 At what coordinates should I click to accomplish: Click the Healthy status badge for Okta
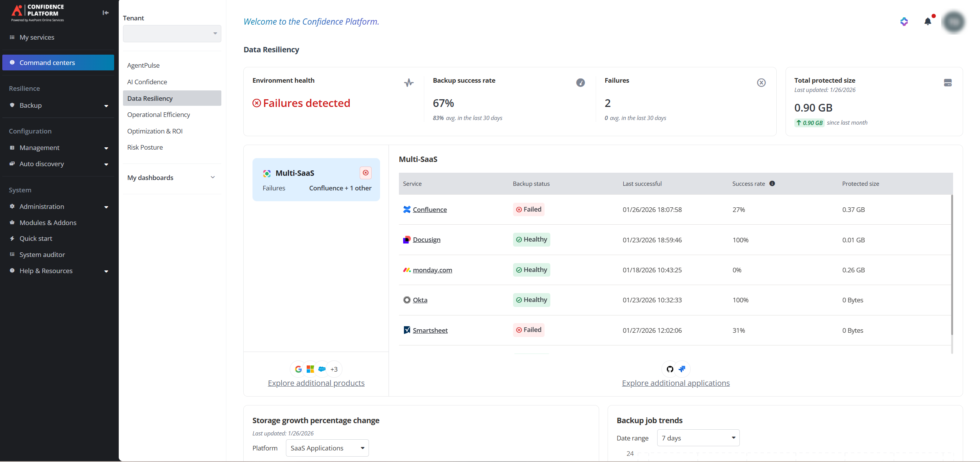pos(532,300)
